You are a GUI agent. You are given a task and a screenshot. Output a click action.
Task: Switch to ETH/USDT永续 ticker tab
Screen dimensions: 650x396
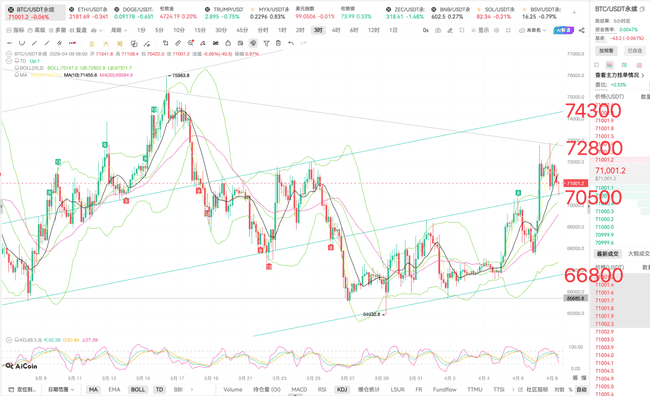[88, 13]
